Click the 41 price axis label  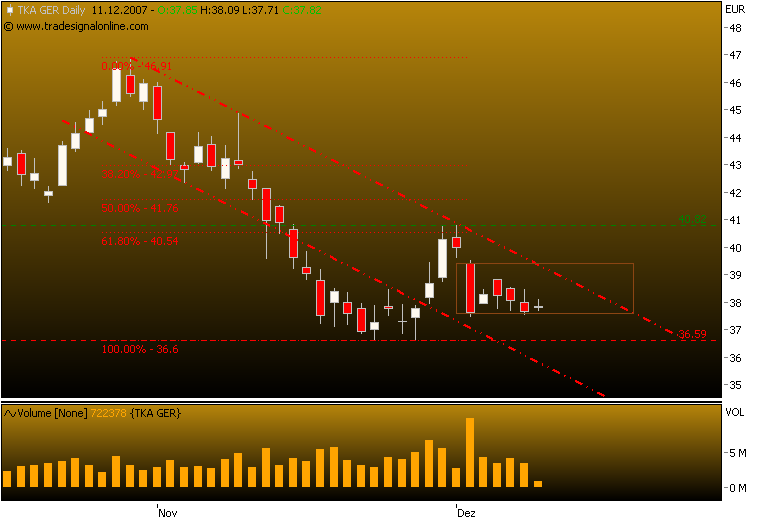[x=735, y=220]
